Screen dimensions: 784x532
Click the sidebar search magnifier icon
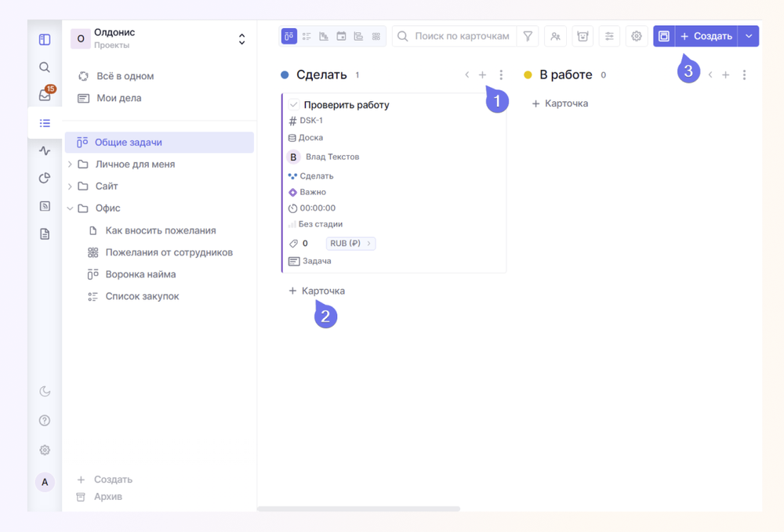pos(45,67)
